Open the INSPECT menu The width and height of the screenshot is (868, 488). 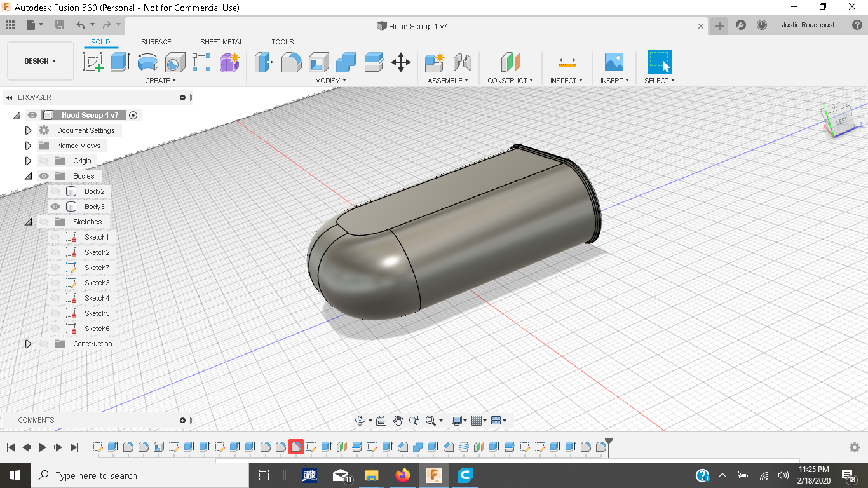(567, 81)
